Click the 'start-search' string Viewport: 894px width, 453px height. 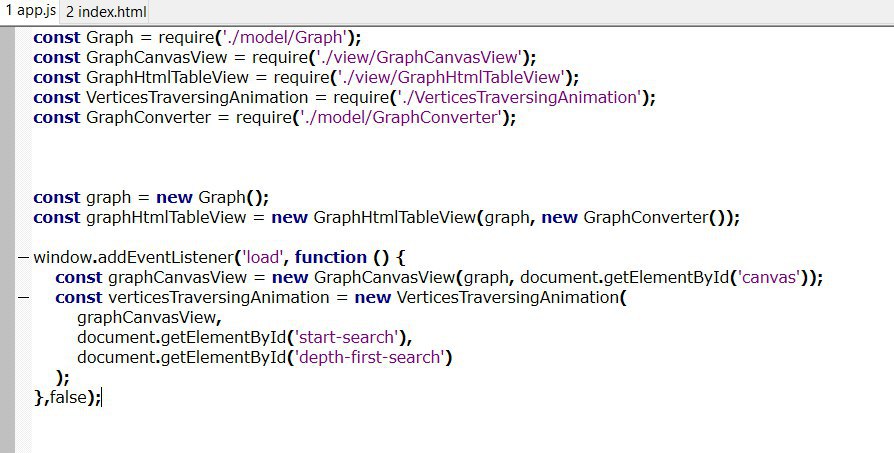[x=347, y=337]
